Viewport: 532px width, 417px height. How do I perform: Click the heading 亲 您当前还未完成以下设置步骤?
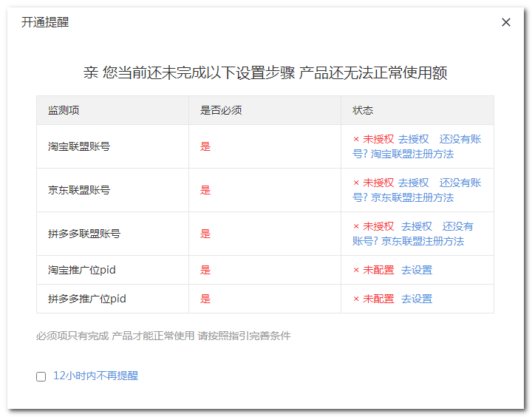click(x=189, y=72)
